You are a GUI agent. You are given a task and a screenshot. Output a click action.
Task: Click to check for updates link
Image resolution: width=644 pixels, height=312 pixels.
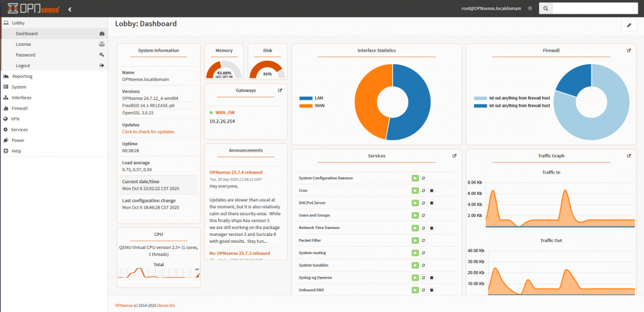(x=148, y=131)
